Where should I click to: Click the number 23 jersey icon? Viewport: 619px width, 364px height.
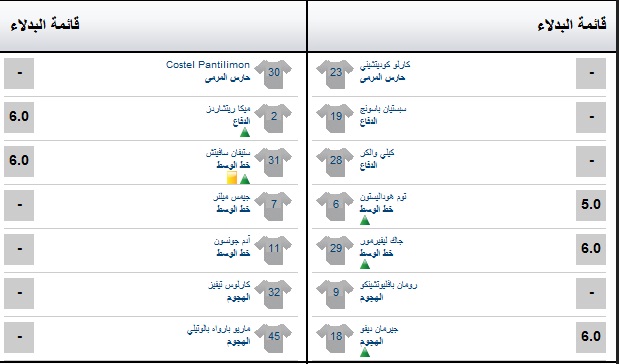coord(335,73)
